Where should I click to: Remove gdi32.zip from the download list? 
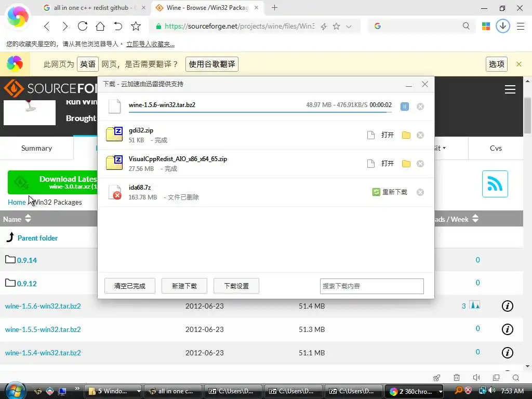pyautogui.click(x=420, y=135)
